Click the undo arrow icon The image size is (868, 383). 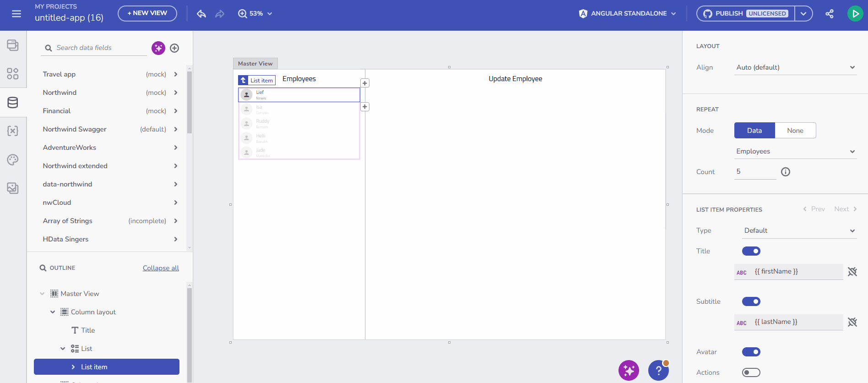[201, 14]
